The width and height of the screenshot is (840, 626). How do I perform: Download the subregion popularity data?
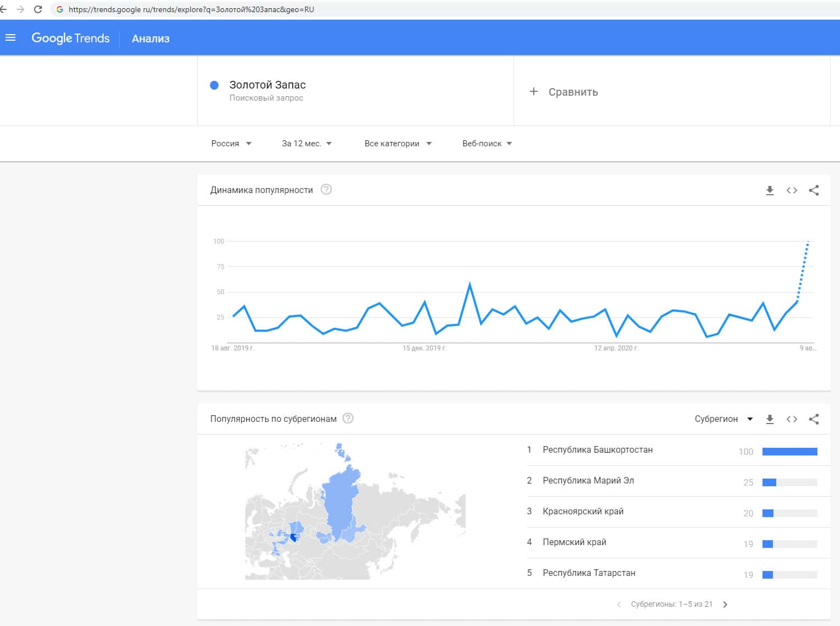click(x=770, y=419)
